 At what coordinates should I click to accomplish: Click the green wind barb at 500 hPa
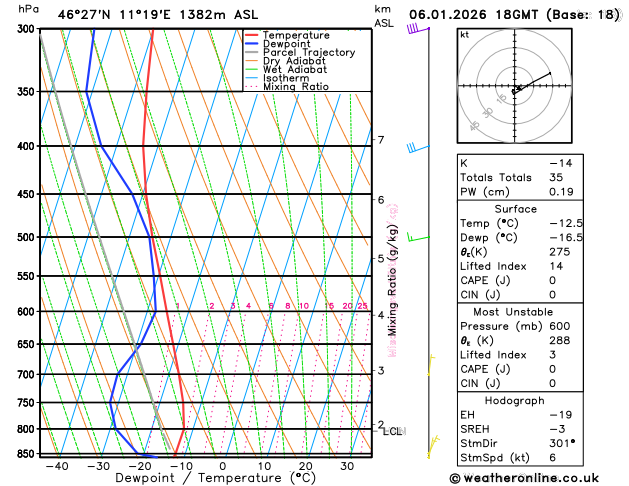point(418,237)
